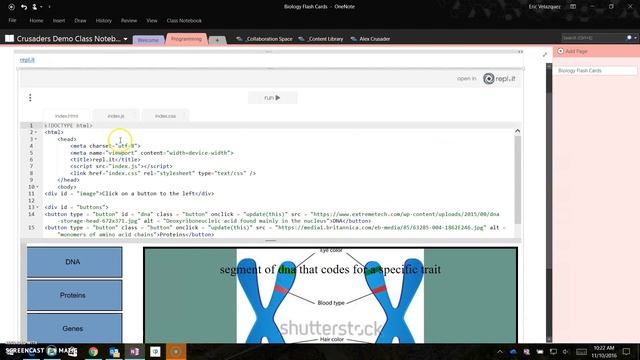
Task: Open the orange recorder app in taskbar
Action: pyautogui.click(x=176, y=351)
